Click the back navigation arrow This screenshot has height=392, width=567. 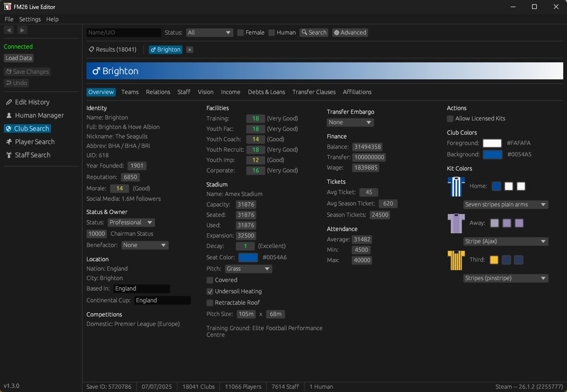[x=9, y=30]
